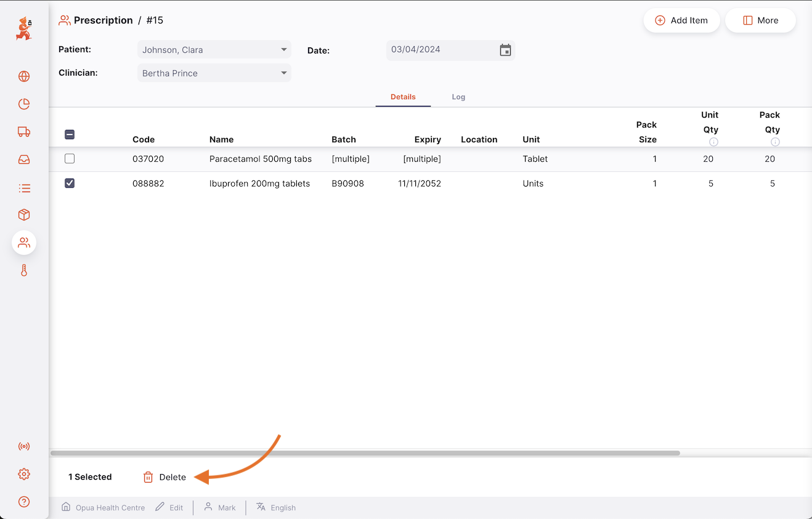Screen dimensions: 812x519
Task: Click the sync broadcast sidebar icon
Action: tap(24, 446)
